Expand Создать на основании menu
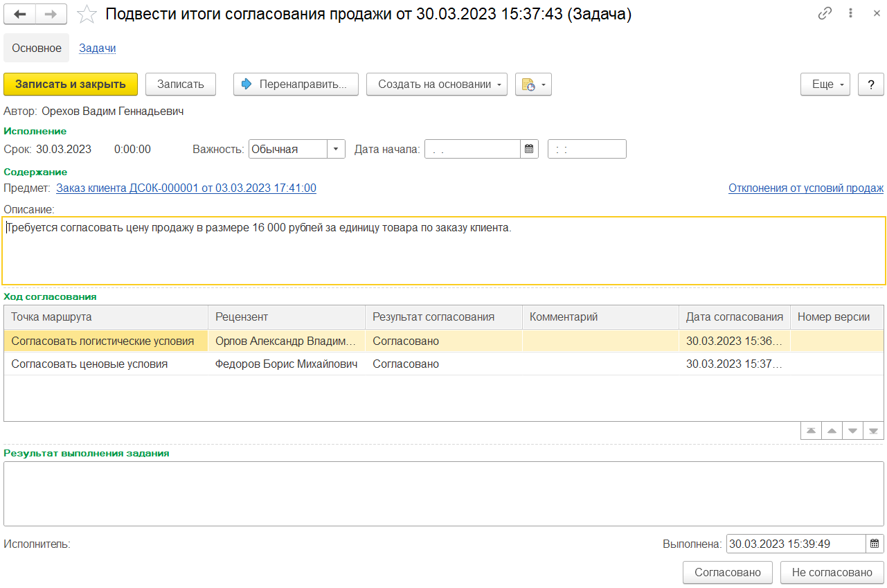The height and width of the screenshot is (588, 887). point(436,84)
